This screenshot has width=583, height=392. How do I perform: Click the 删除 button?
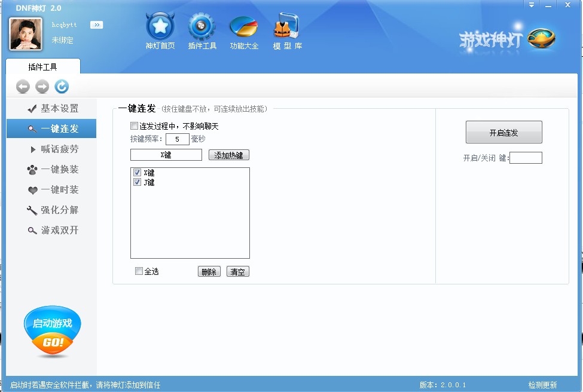coord(209,272)
